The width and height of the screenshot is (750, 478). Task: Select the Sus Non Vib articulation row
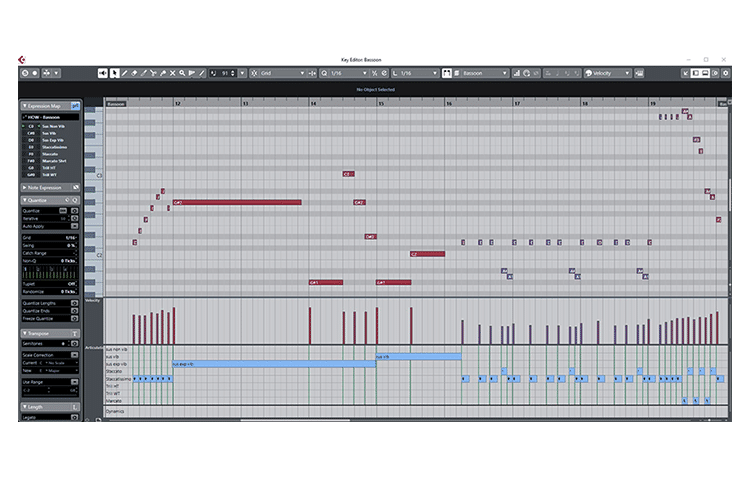[50, 126]
